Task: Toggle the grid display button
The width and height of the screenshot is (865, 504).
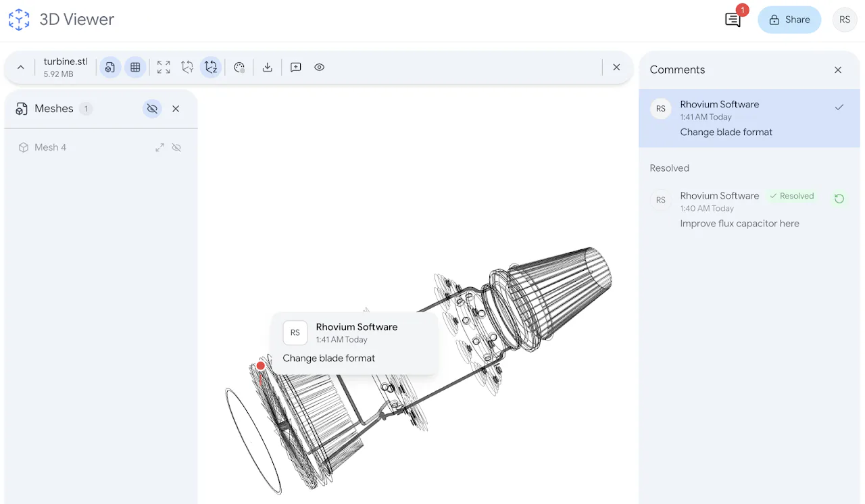Action: (135, 68)
